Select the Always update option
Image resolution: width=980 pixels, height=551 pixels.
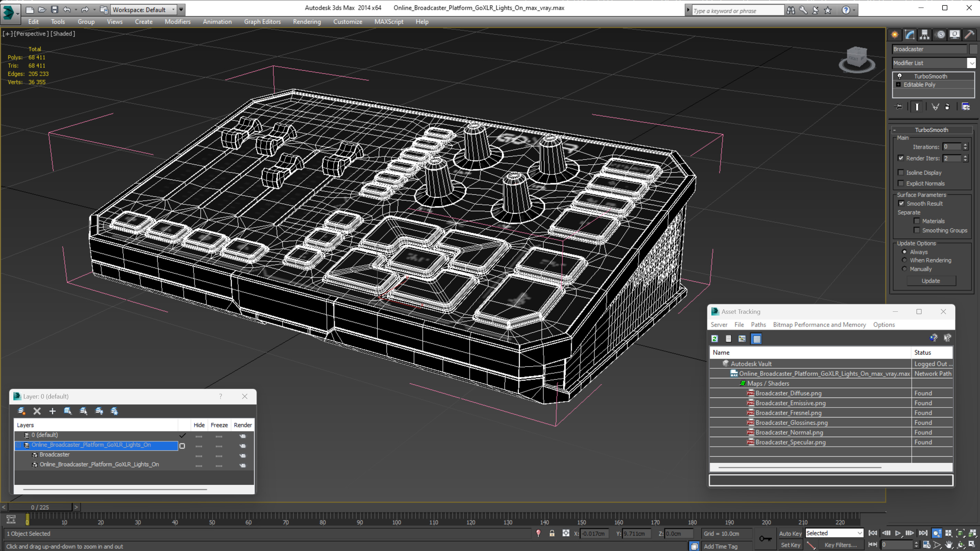tap(905, 252)
